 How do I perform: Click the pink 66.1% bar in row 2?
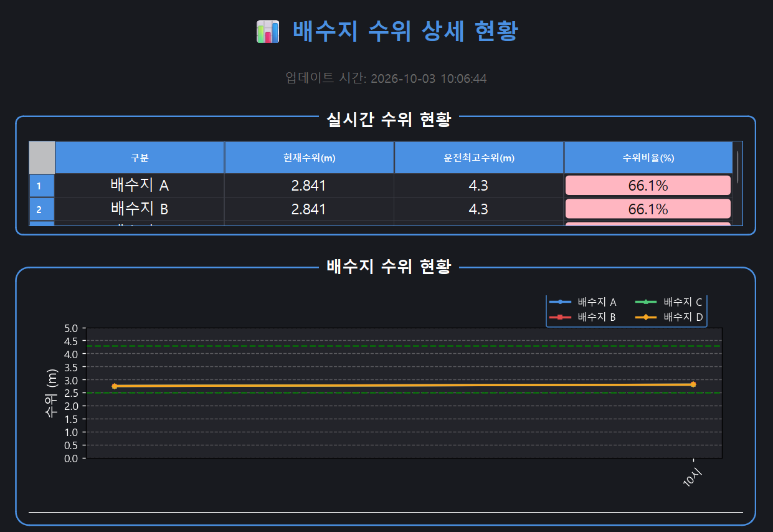click(648, 209)
